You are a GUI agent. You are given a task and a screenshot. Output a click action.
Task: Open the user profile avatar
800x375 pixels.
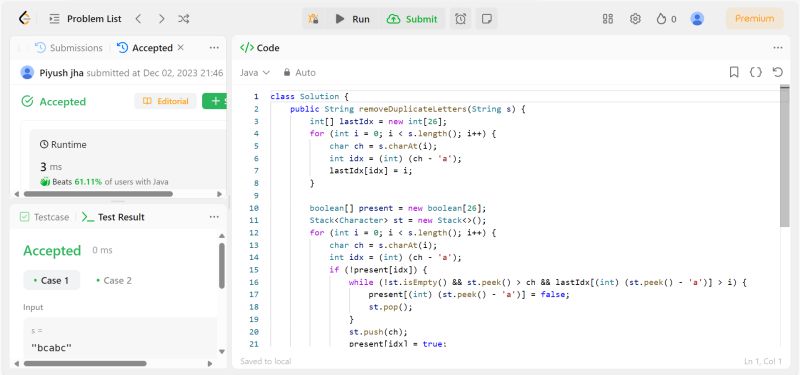[x=697, y=19]
